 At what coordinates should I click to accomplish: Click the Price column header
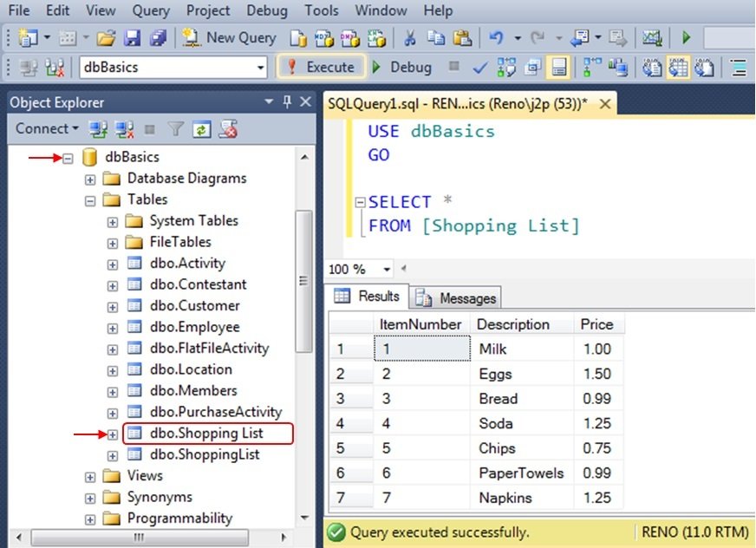pyautogui.click(x=598, y=323)
